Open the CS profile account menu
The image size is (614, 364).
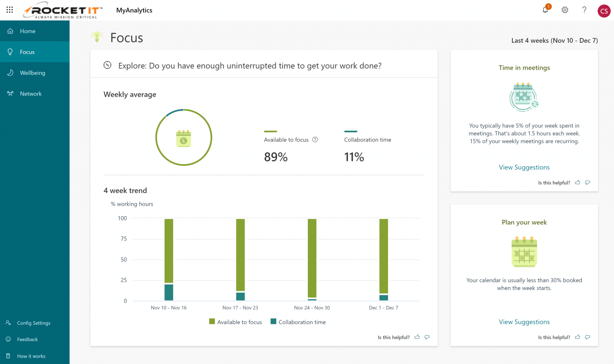coord(604,11)
